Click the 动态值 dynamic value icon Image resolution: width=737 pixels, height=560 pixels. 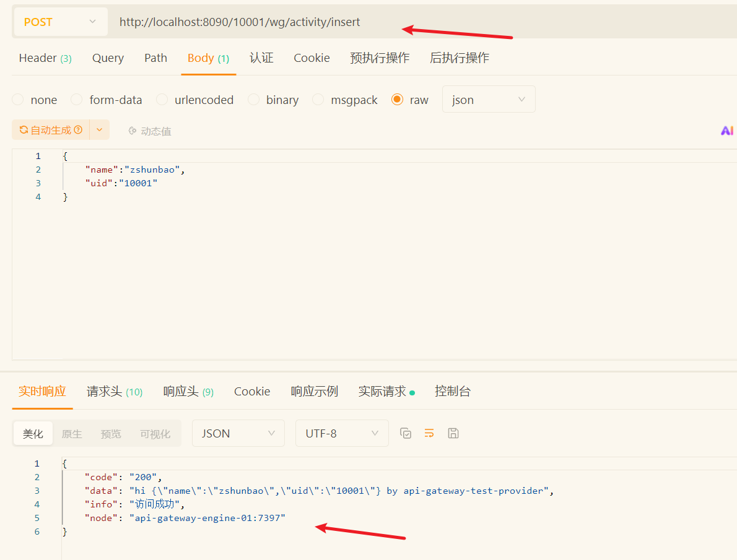[x=132, y=131]
